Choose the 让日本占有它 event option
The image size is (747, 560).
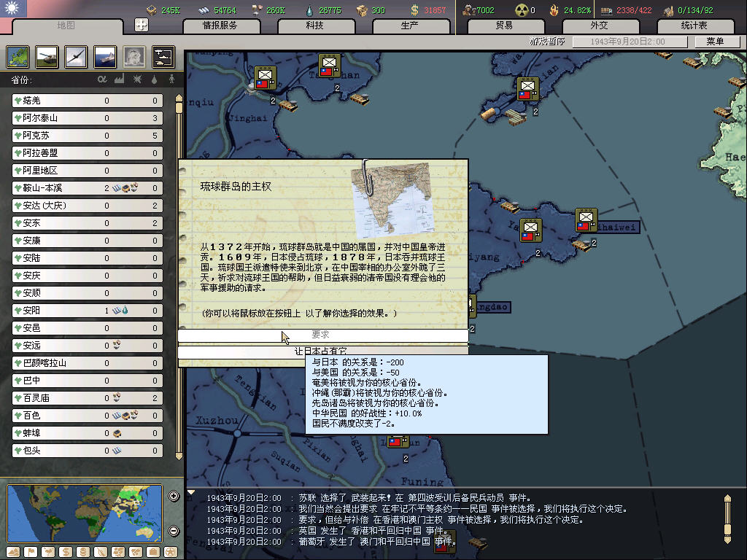(x=323, y=351)
